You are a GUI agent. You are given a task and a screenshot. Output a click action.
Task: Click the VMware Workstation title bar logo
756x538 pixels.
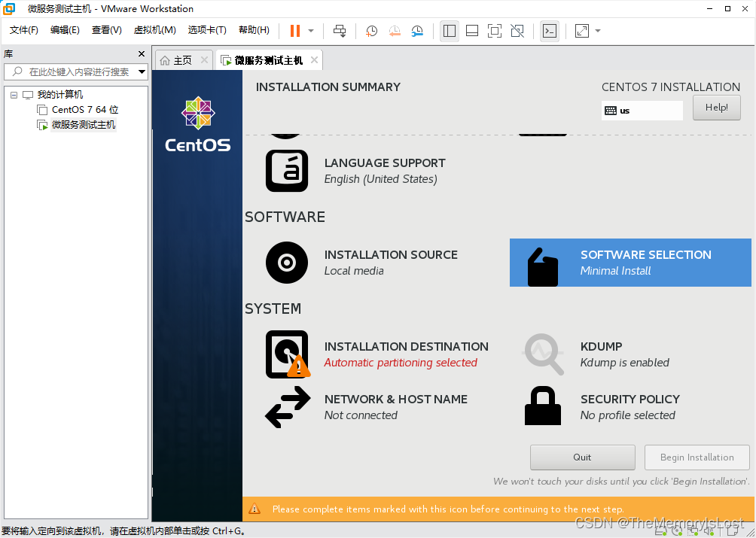(9, 9)
